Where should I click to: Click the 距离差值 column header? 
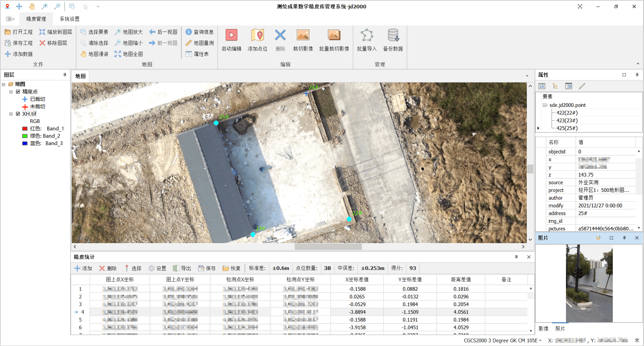click(x=461, y=279)
